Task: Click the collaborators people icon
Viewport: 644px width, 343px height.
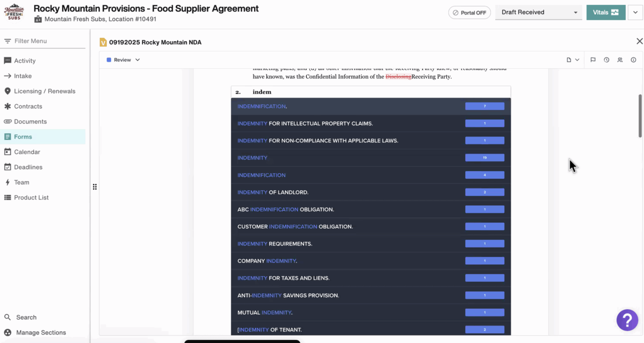Action: click(x=620, y=60)
